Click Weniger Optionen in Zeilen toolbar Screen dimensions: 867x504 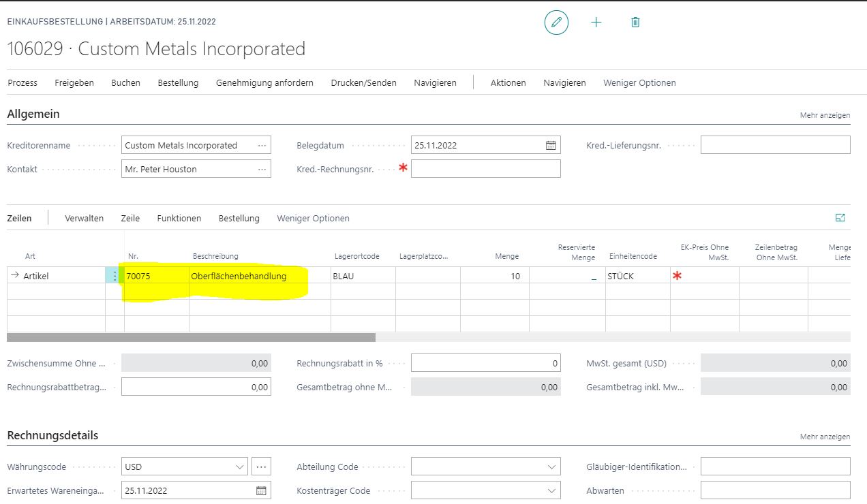(x=313, y=218)
